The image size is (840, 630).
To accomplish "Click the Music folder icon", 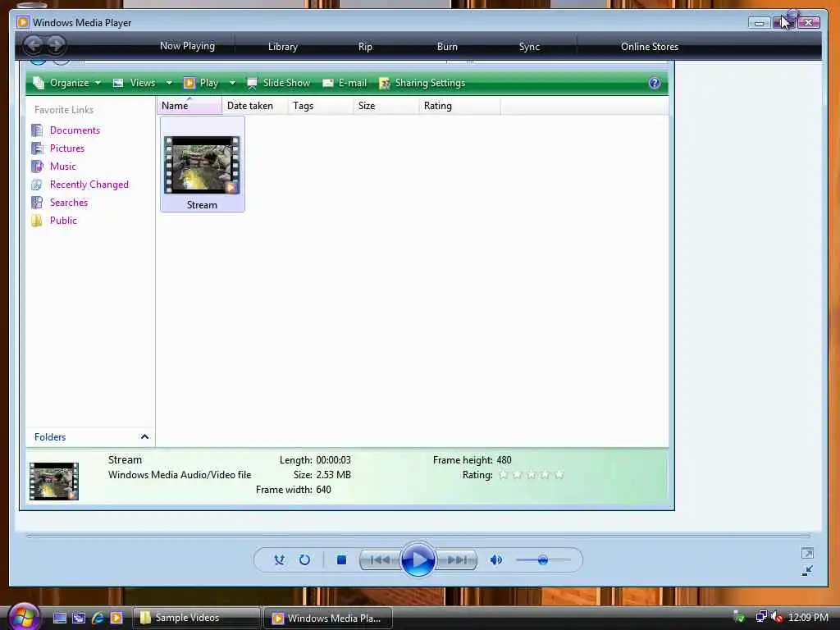I will pos(37,167).
